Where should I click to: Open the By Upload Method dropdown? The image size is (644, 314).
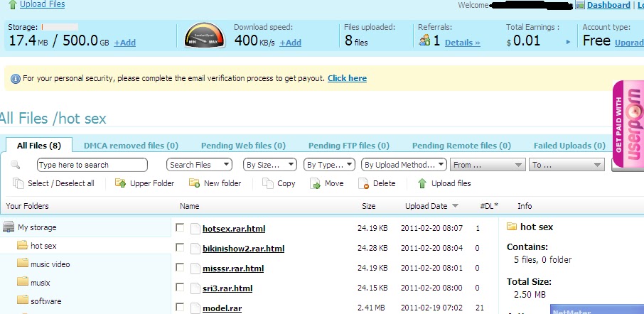[404, 165]
